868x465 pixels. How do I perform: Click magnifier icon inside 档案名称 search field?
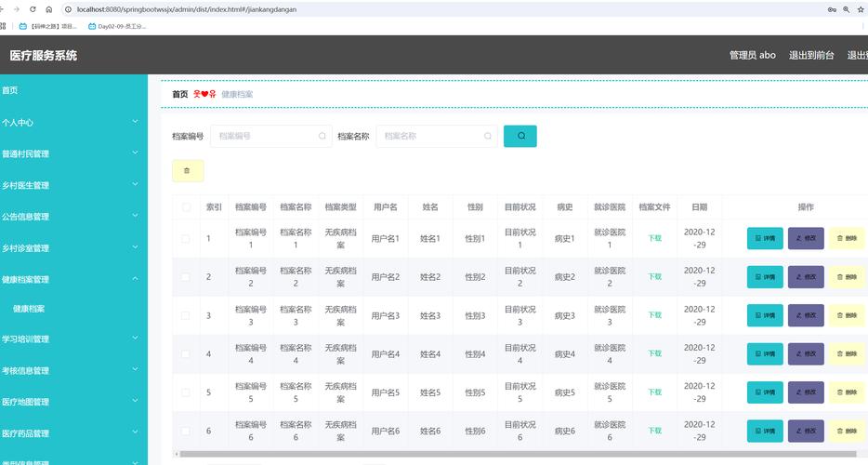coord(488,136)
